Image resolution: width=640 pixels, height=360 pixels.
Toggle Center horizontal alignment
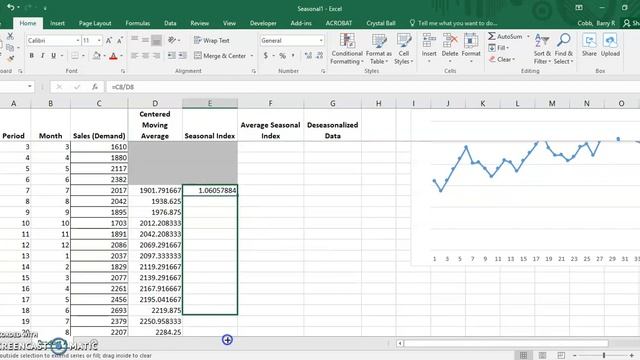145,56
